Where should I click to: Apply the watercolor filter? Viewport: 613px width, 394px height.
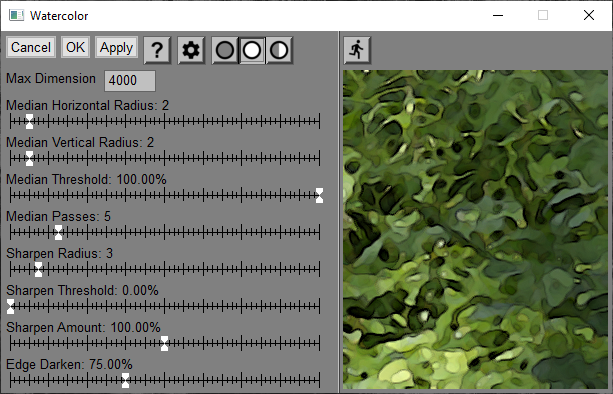[117, 47]
